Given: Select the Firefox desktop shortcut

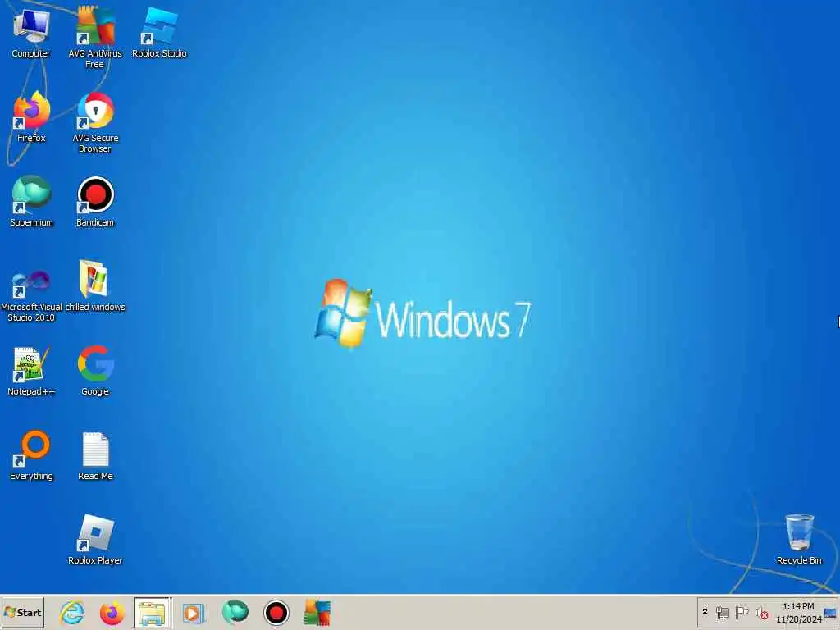Looking at the screenshot, I should point(31,118).
